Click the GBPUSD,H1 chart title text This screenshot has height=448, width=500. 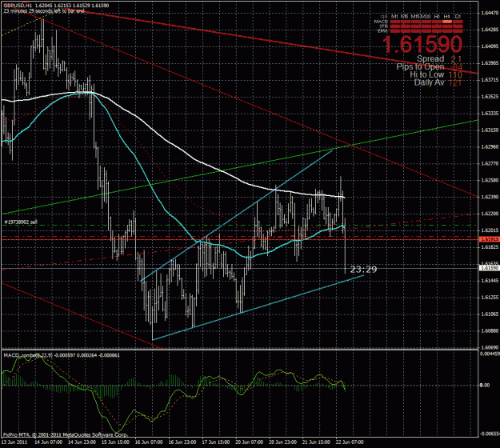tap(18, 6)
